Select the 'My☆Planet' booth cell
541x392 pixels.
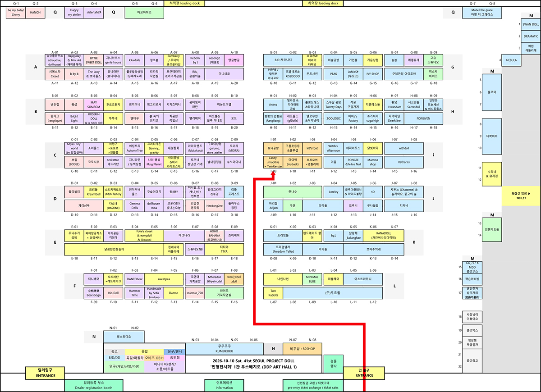pyautogui.click(x=154, y=162)
